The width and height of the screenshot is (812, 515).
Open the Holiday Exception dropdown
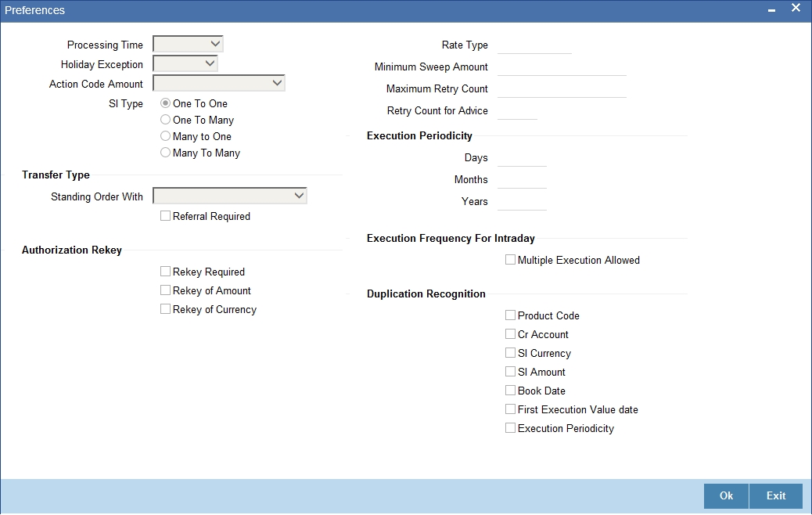click(185, 63)
